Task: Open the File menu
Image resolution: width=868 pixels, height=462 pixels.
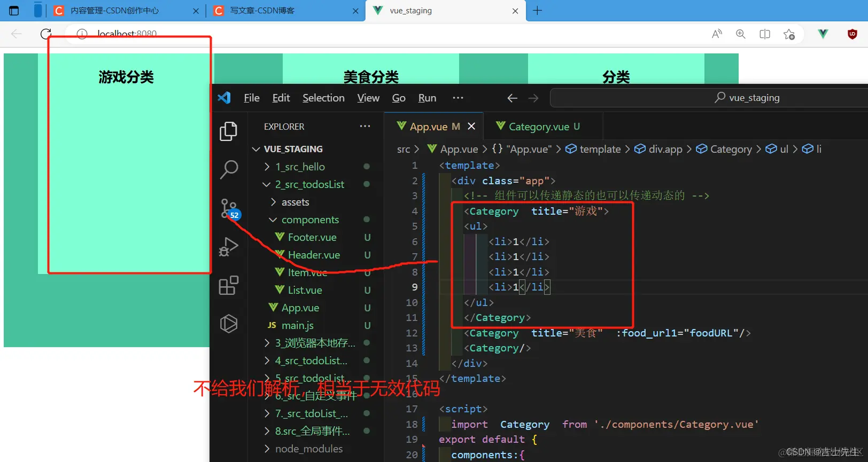Action: 252,98
